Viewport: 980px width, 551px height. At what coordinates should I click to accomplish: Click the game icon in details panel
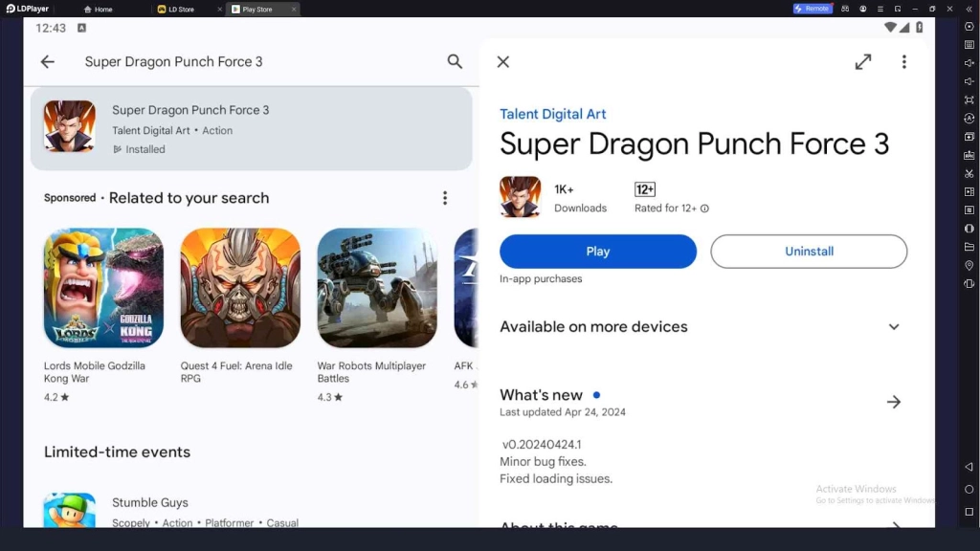coord(520,197)
